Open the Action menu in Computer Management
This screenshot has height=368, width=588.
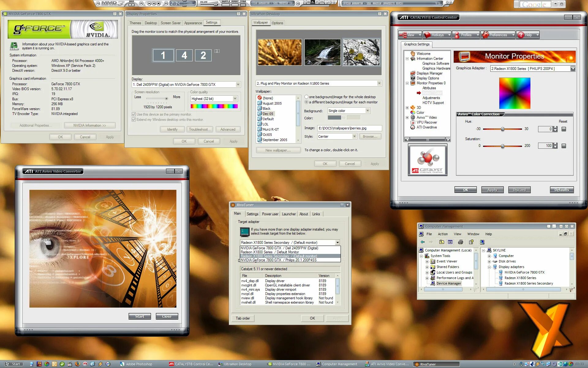coord(443,234)
